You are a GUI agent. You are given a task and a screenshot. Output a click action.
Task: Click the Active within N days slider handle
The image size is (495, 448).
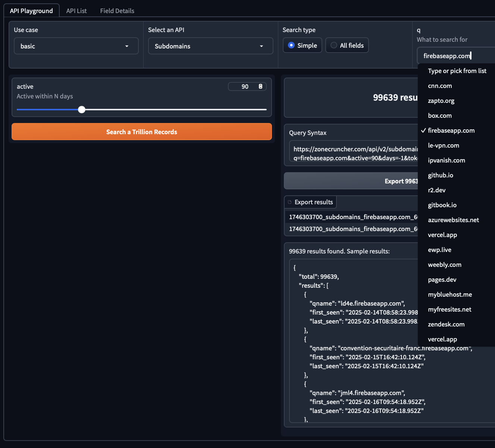coord(82,110)
